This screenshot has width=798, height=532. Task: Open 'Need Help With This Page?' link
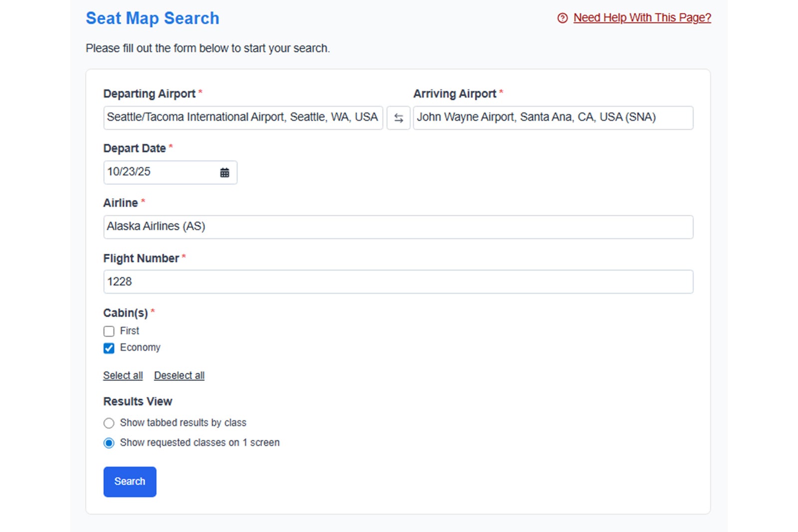(x=642, y=18)
